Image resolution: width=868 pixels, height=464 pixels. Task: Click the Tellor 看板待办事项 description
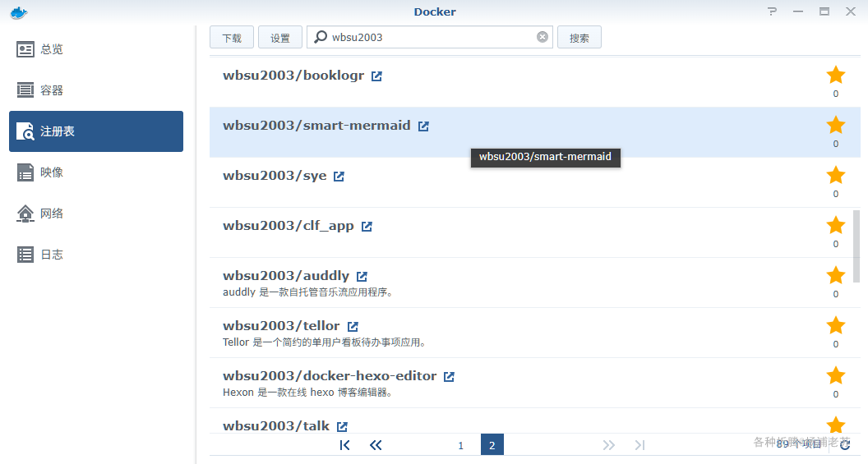[x=325, y=342]
